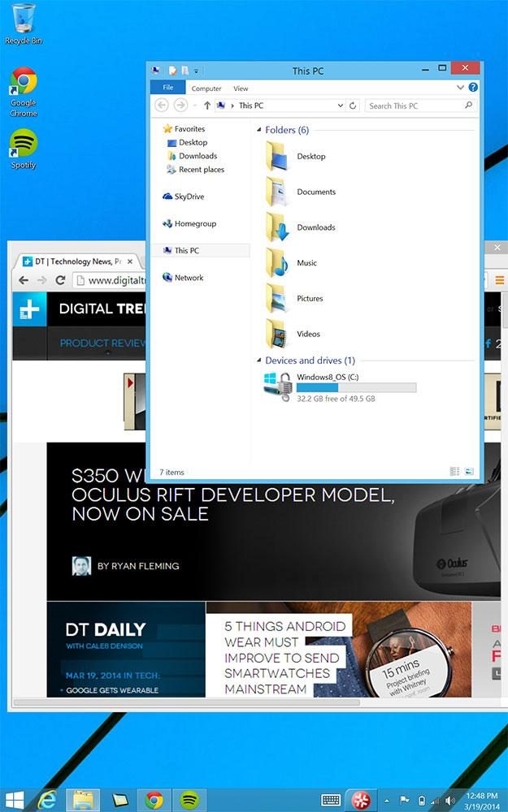Select the Windows8_OS (C:) drive
The image size is (508, 812).
tap(340, 387)
